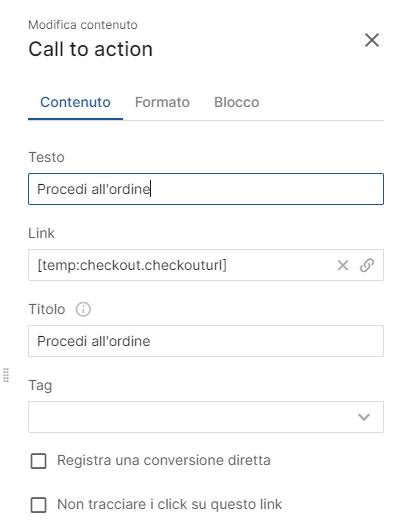Tick Non tracciare i click su questo link
This screenshot has height=524, width=406.
[38, 505]
